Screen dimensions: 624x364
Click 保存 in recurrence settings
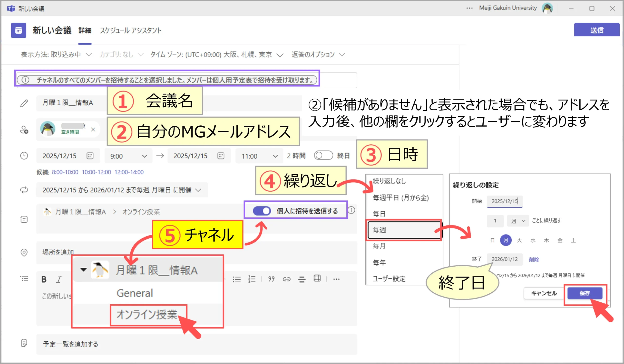585,293
